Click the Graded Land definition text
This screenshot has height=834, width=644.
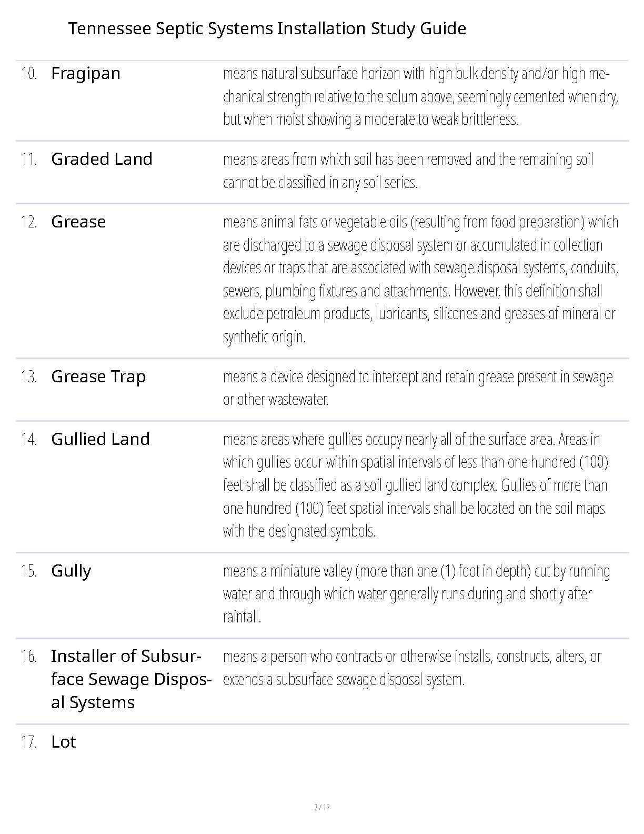pos(408,171)
